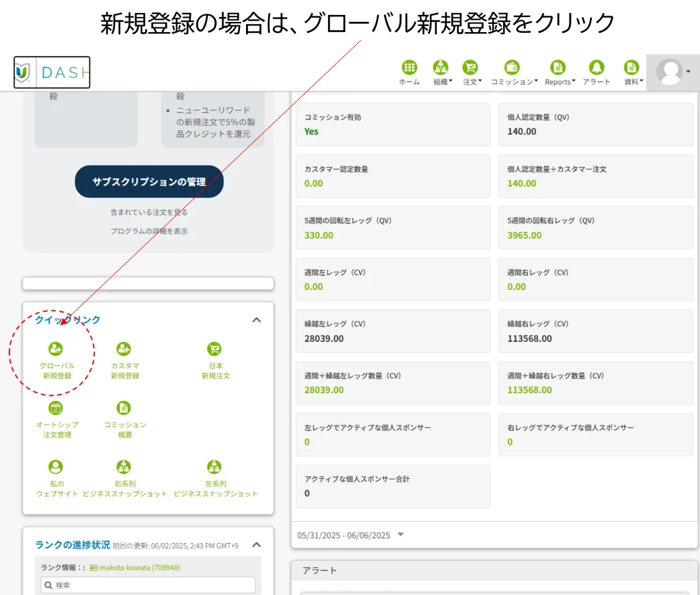
Task: Click the 私のウェブサイト text link
Action: click(x=57, y=489)
